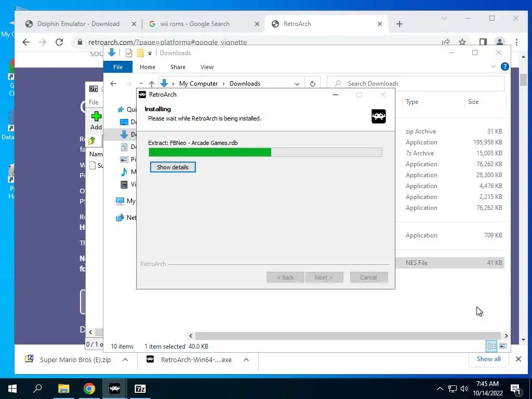Reload the retroarch.com page

tap(59, 42)
